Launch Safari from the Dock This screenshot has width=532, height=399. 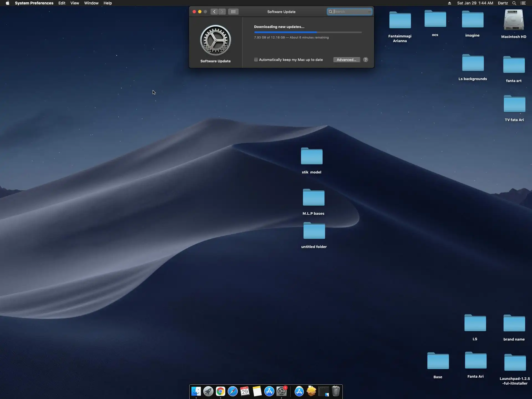click(233, 391)
